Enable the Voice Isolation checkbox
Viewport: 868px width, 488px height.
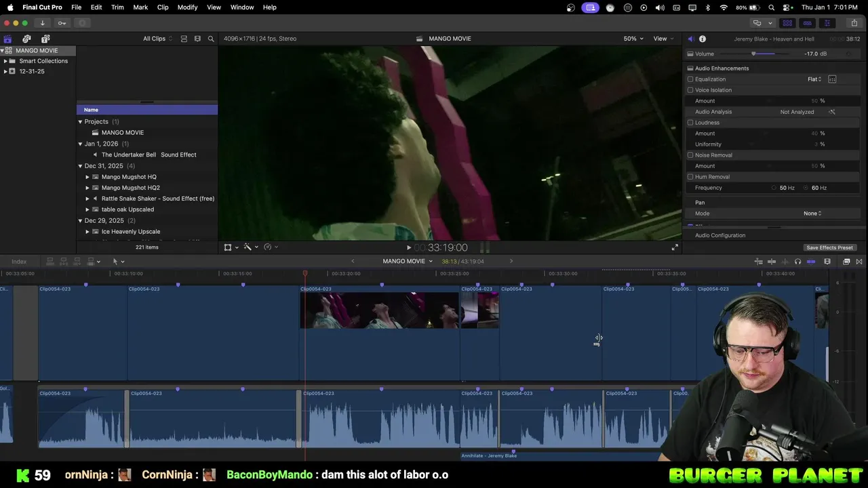pyautogui.click(x=690, y=90)
